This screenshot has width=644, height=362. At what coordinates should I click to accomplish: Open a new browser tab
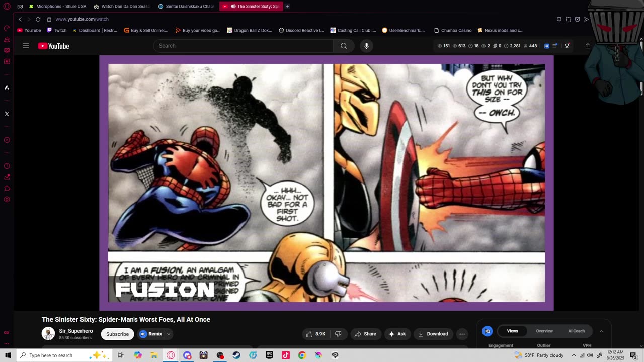pyautogui.click(x=287, y=6)
